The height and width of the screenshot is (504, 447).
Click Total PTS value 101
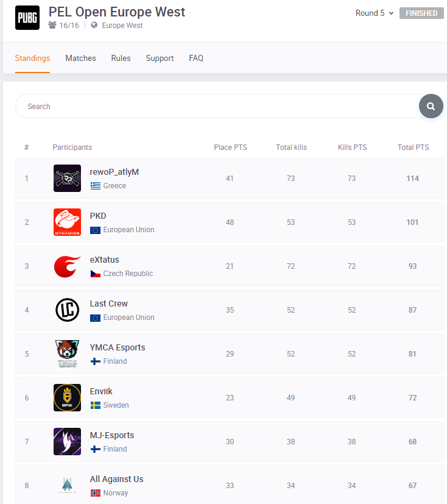pos(412,222)
